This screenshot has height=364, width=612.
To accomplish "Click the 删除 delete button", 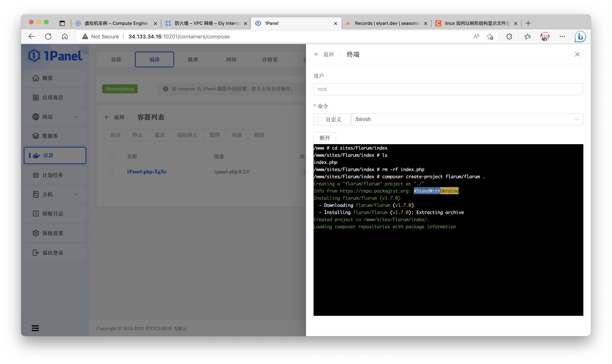I will point(259,135).
